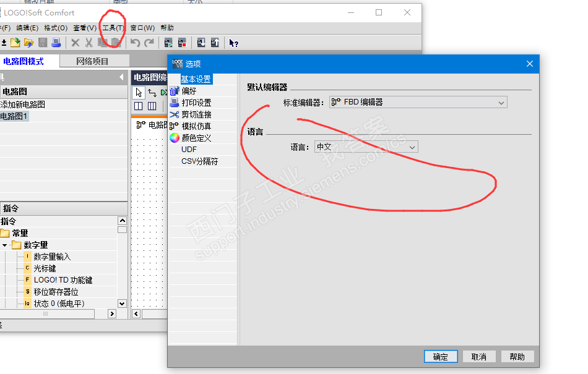Click the instruction tree scroll down arrow
Viewport: 588px width, 374px height.
click(123, 304)
